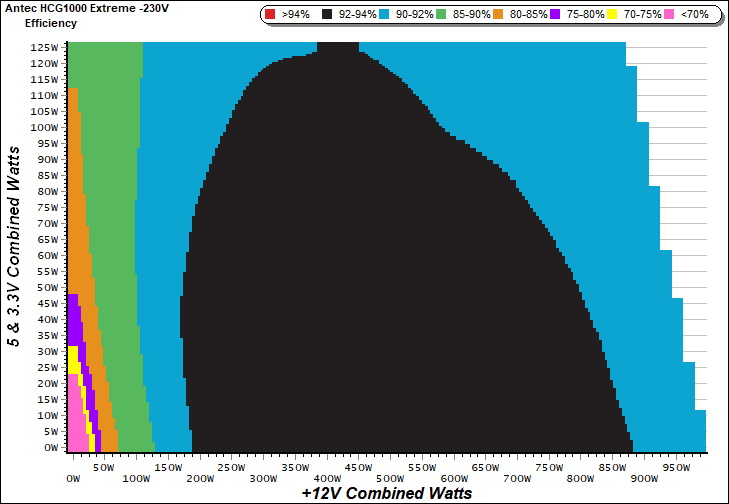Click the red >94% legend swatch
729x504 pixels.
click(272, 15)
